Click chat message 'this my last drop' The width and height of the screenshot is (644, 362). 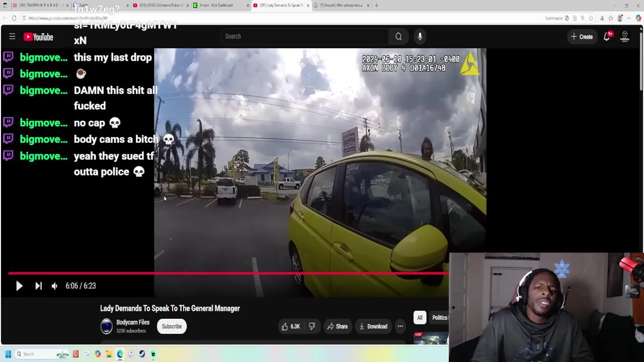click(x=113, y=57)
